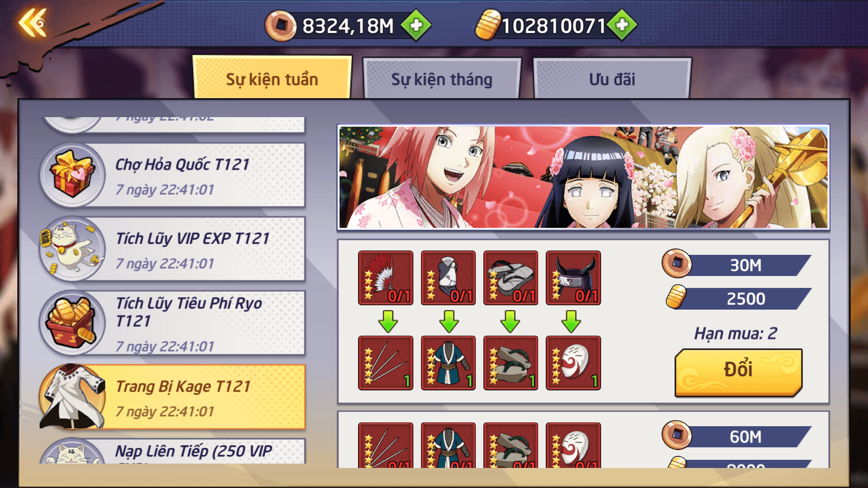Tap the wooden sandals reward item
Screen dimensions: 868x488
click(510, 363)
